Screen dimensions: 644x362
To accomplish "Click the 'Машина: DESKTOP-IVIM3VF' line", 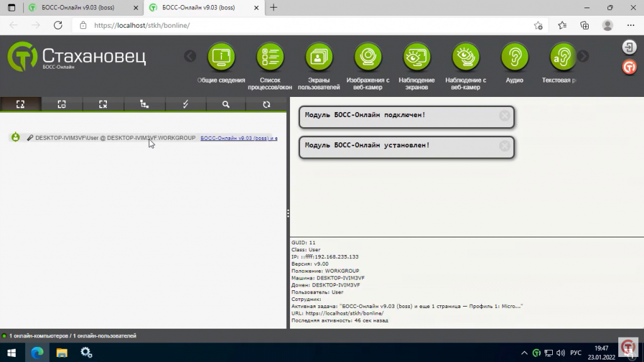I will (x=328, y=278).
